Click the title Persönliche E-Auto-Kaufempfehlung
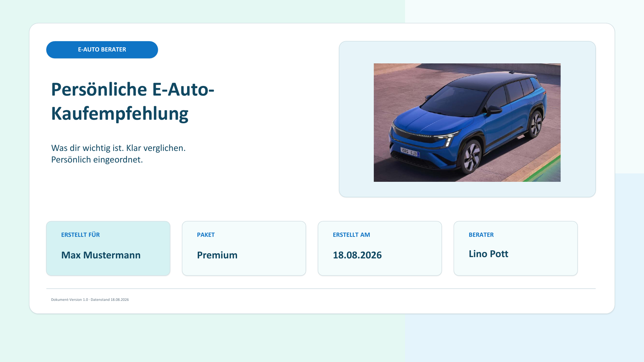The width and height of the screenshot is (644, 362). point(133,101)
